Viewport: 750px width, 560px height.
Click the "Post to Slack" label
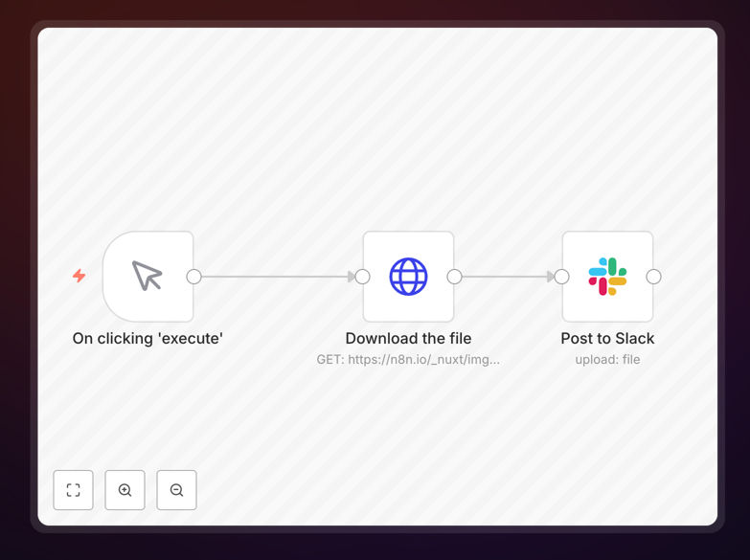pos(607,339)
